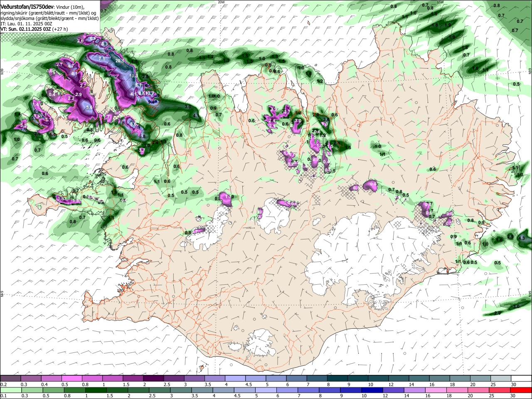Click the 20W longitude label at the top edge
This screenshot has height=399, width=532.
tap(221, 2)
